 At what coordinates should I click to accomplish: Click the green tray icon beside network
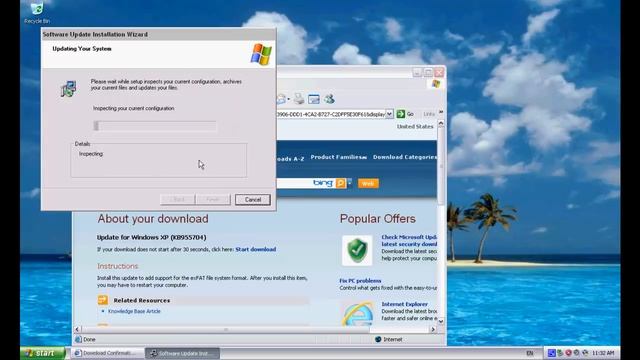[x=560, y=353]
